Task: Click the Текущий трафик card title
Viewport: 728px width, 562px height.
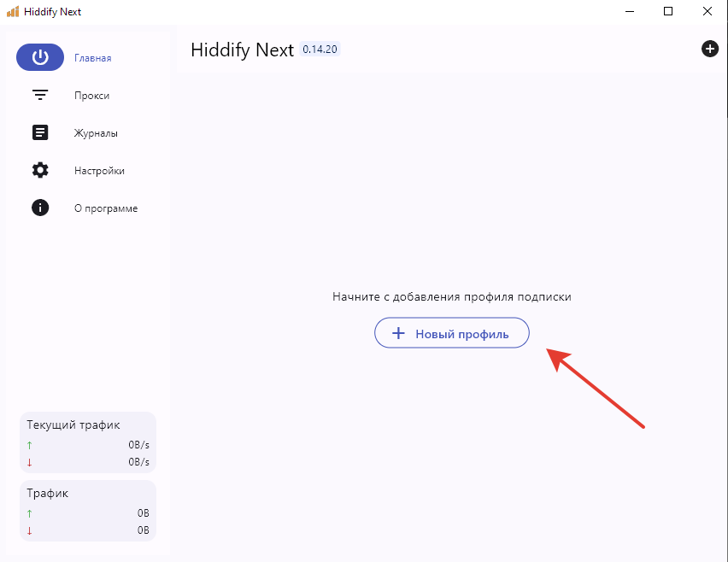Action: point(73,424)
